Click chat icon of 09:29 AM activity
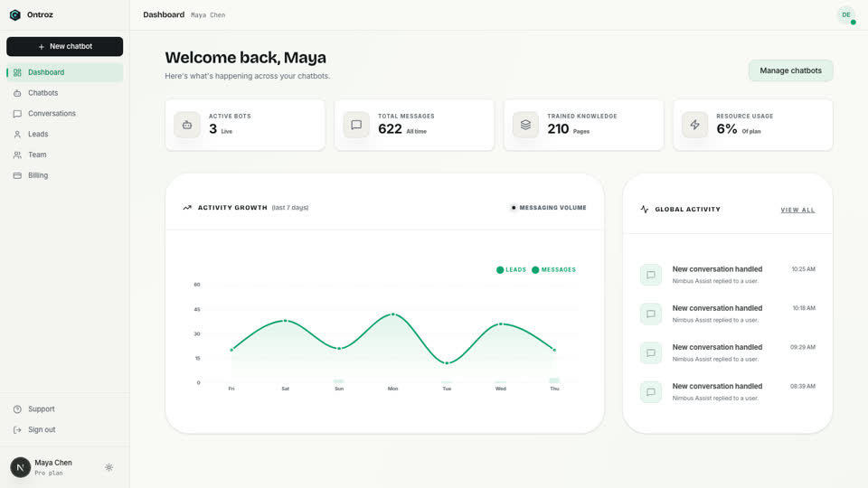Image resolution: width=868 pixels, height=488 pixels. coord(651,353)
